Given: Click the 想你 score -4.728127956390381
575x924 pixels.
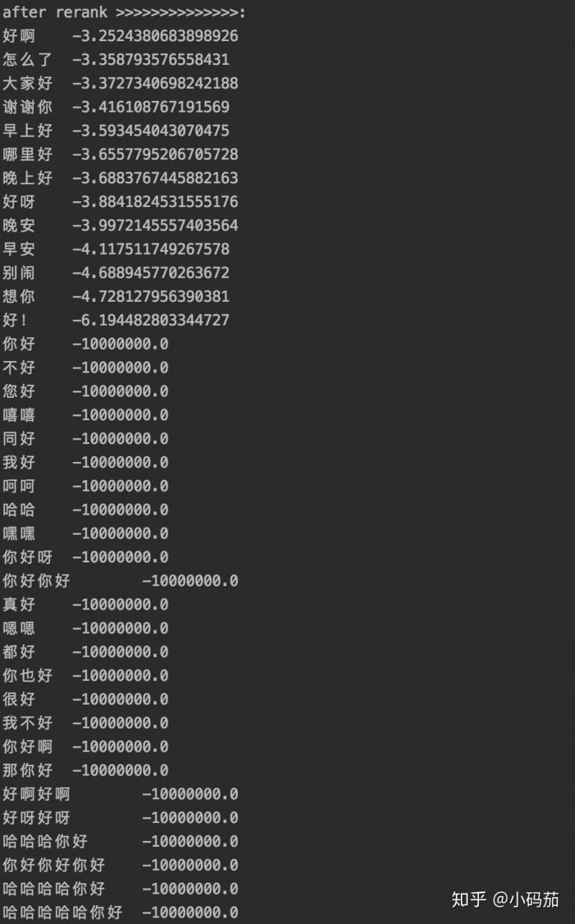Looking at the screenshot, I should 150,297.
